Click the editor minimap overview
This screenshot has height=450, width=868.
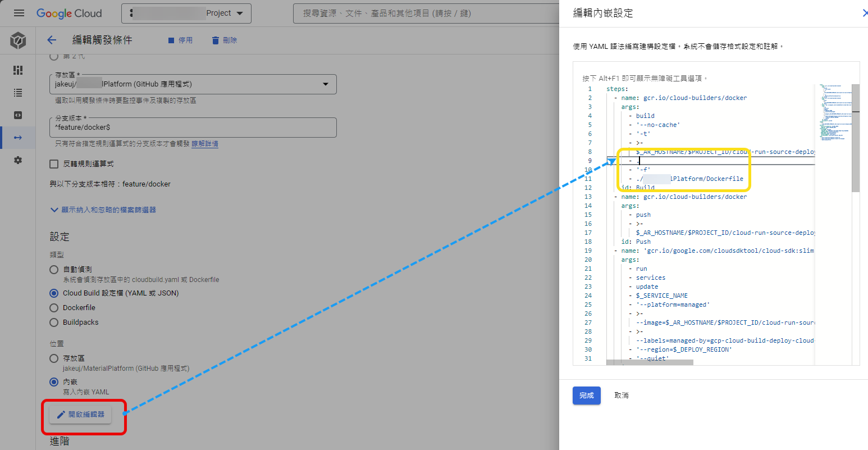(833, 112)
